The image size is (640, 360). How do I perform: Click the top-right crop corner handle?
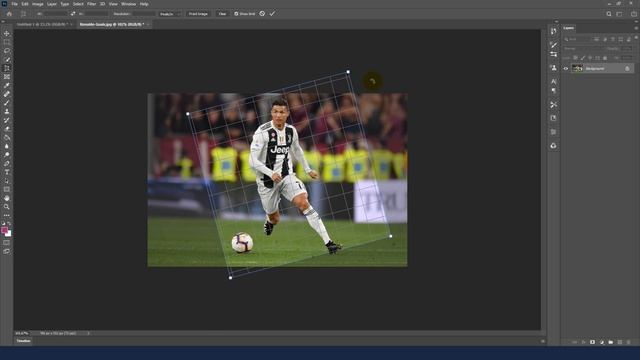tap(348, 72)
